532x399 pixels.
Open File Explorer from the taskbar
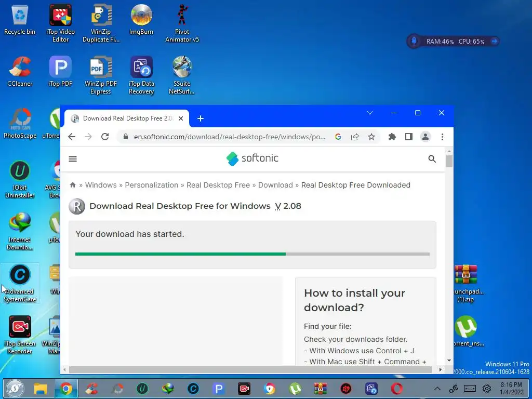tap(41, 389)
